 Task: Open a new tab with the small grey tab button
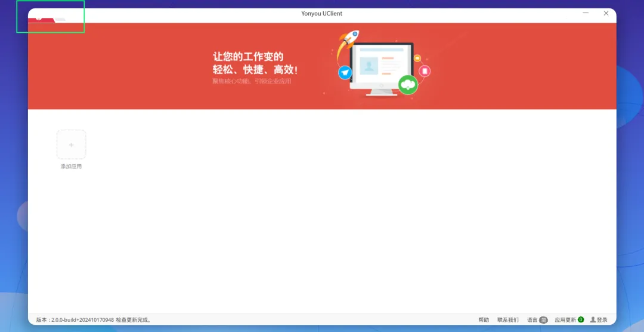pyautogui.click(x=60, y=19)
